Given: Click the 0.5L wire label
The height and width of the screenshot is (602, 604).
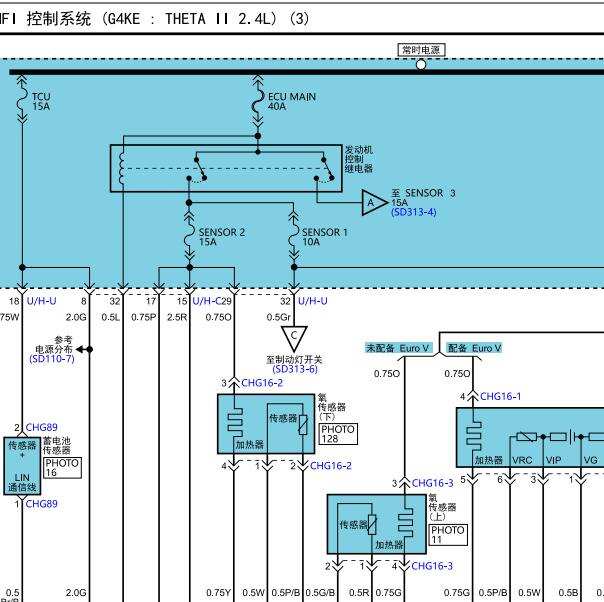Looking at the screenshot, I should click(x=111, y=317).
